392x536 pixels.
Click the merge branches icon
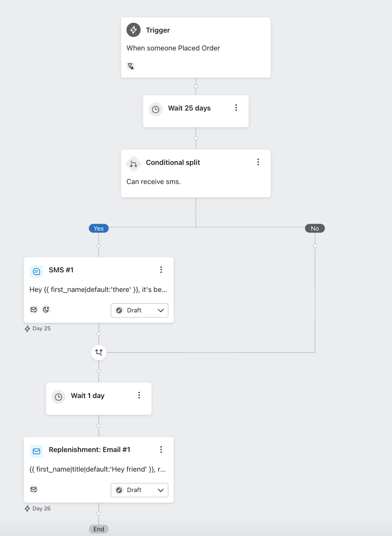tap(99, 352)
